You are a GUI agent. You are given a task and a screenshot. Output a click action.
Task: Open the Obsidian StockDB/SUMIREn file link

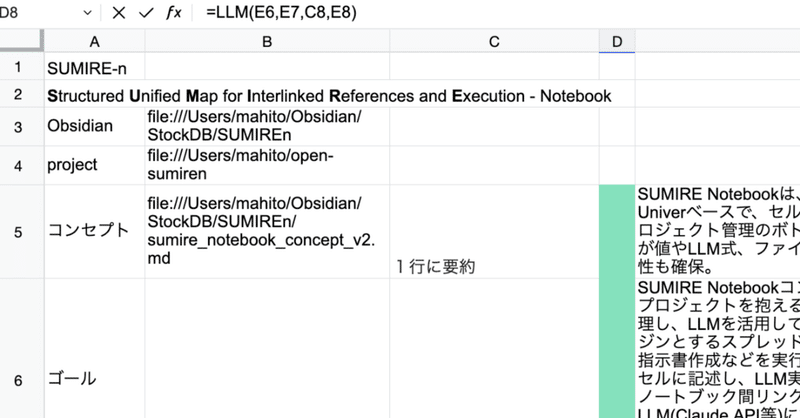click(x=254, y=127)
